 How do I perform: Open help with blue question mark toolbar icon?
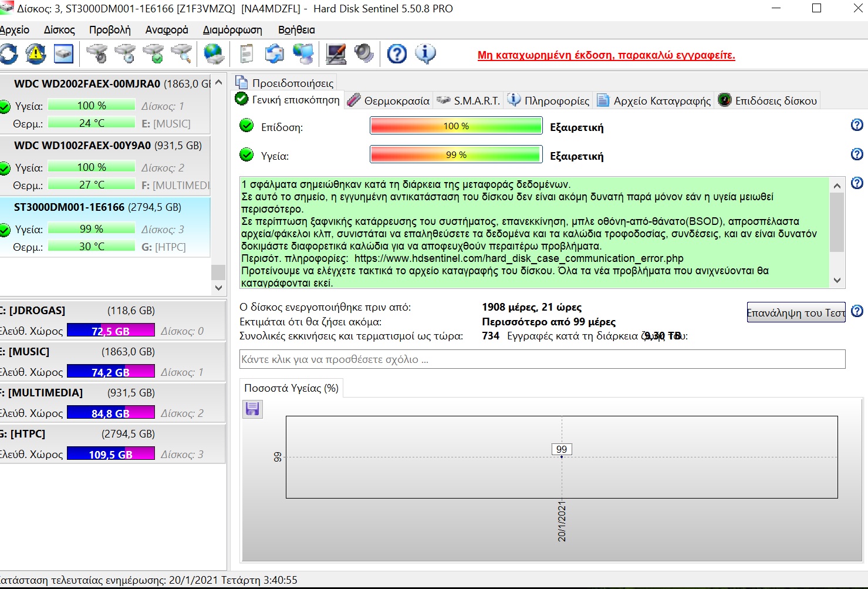pos(397,54)
